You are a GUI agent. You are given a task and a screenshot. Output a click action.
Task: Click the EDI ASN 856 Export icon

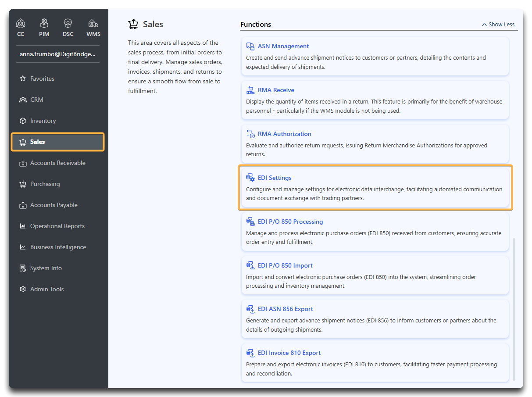(250, 309)
